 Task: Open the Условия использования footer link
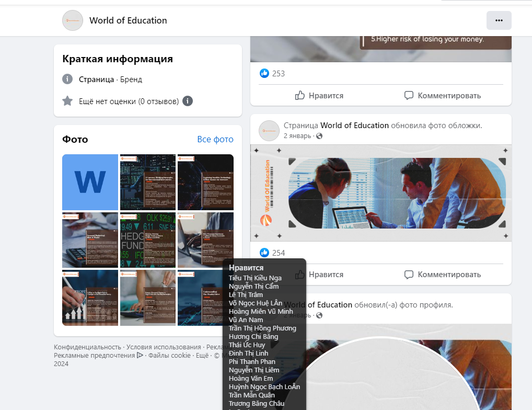pos(164,347)
